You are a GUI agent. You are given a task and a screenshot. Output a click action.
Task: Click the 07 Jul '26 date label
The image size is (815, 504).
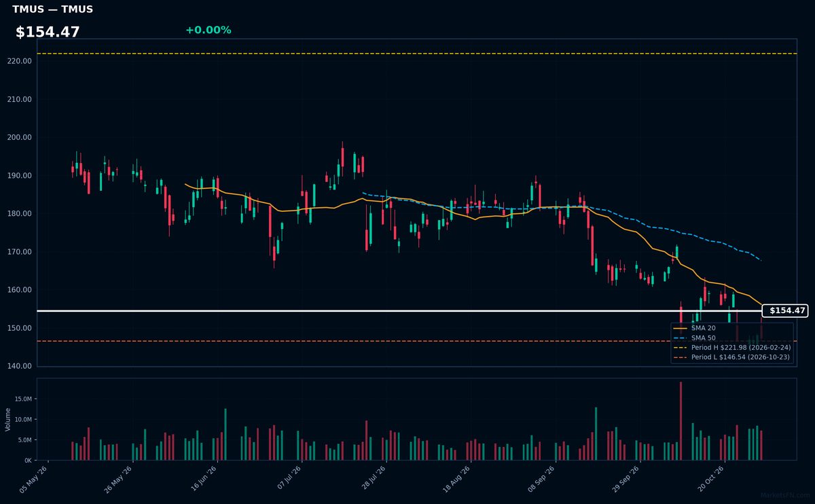pyautogui.click(x=288, y=479)
